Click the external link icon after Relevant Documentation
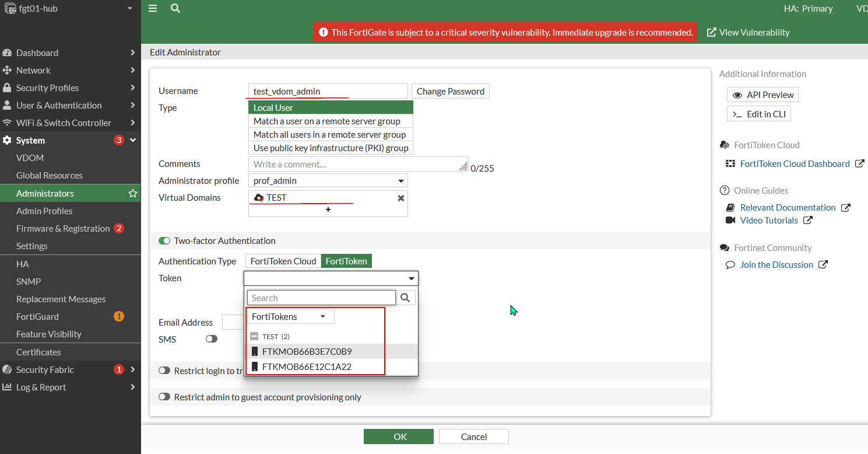 846,208
